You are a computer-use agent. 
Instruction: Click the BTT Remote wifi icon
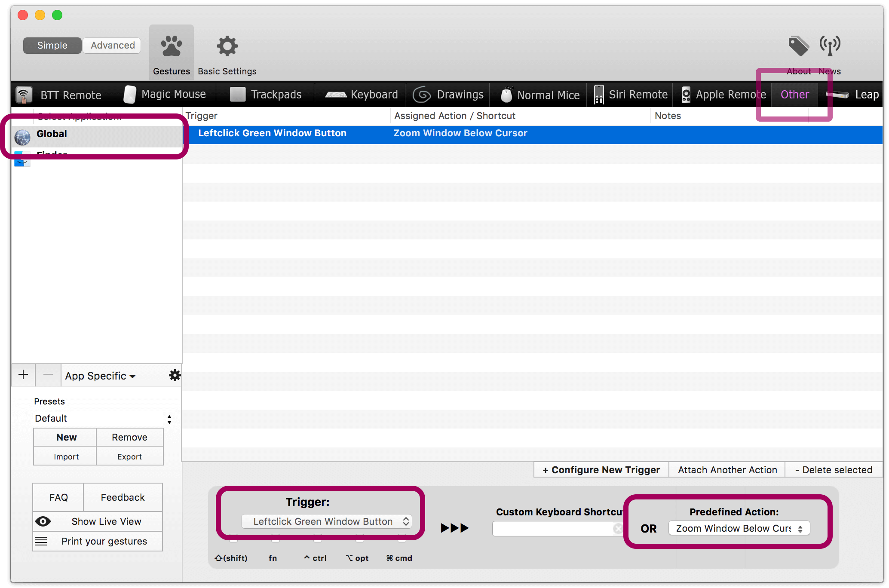tap(24, 95)
